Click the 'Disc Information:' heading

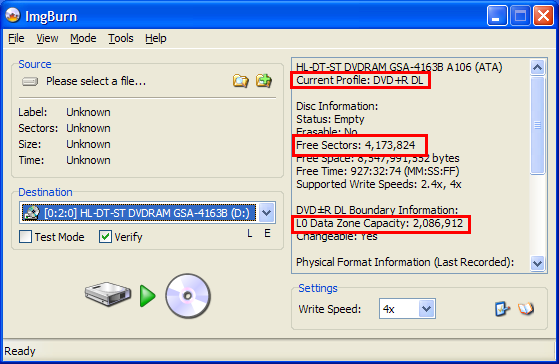click(x=337, y=106)
